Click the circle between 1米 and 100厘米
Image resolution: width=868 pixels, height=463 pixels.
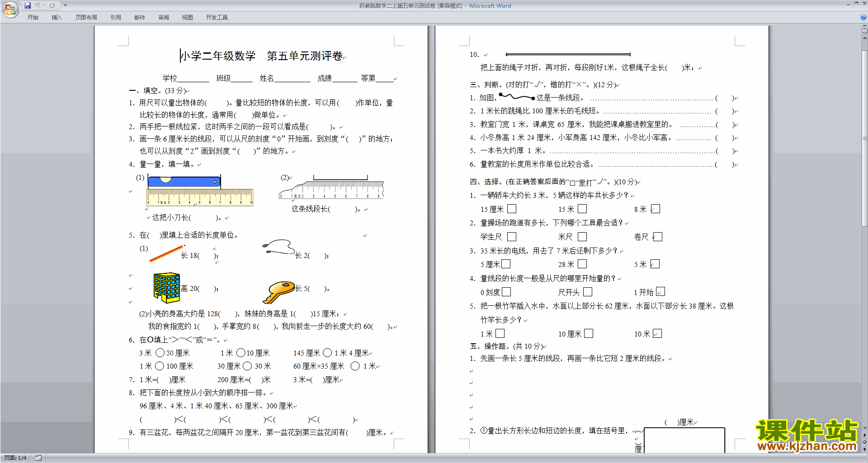(x=160, y=365)
